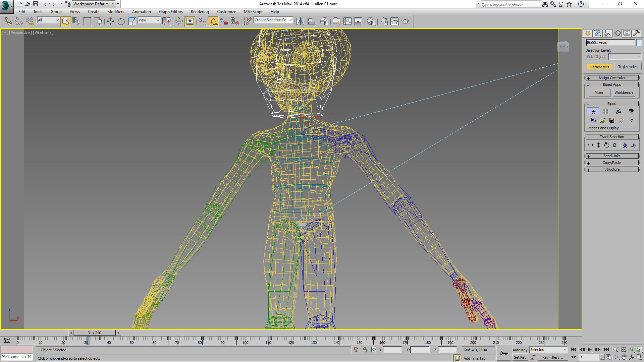Click the Workbench button
Image resolution: width=644 pixels, height=362 pixels.
pos(624,93)
